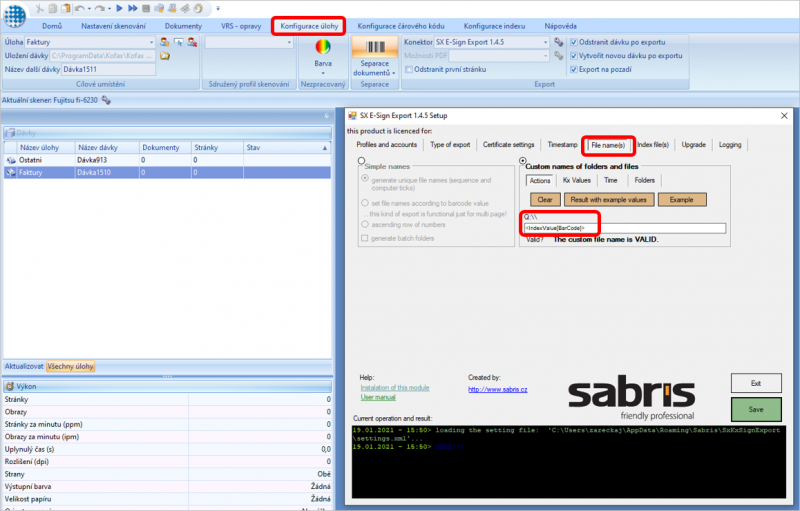Expand the Sdružený profil skenování combo box

pos(289,42)
